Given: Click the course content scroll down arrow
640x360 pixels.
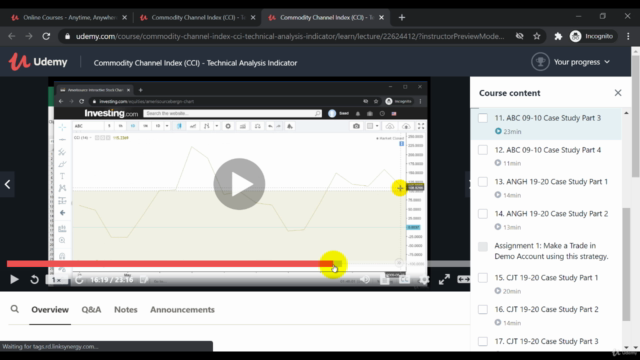Looking at the screenshot, I should (x=627, y=347).
